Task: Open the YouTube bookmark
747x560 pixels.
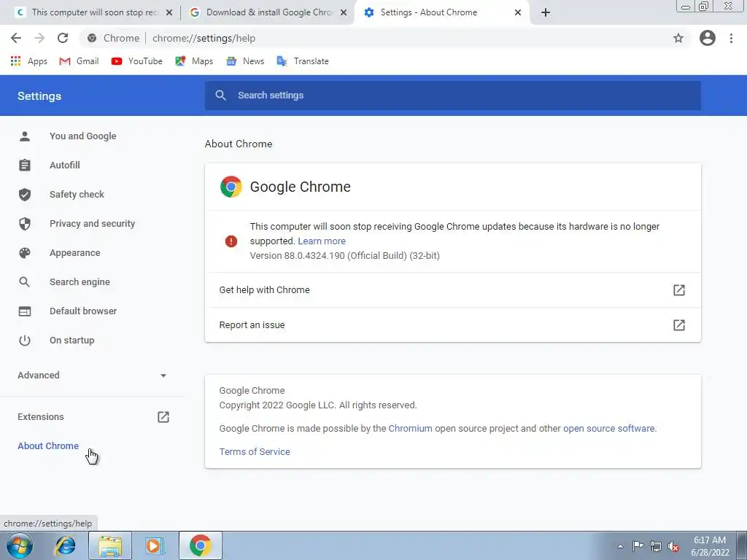Action: pyautogui.click(x=136, y=61)
